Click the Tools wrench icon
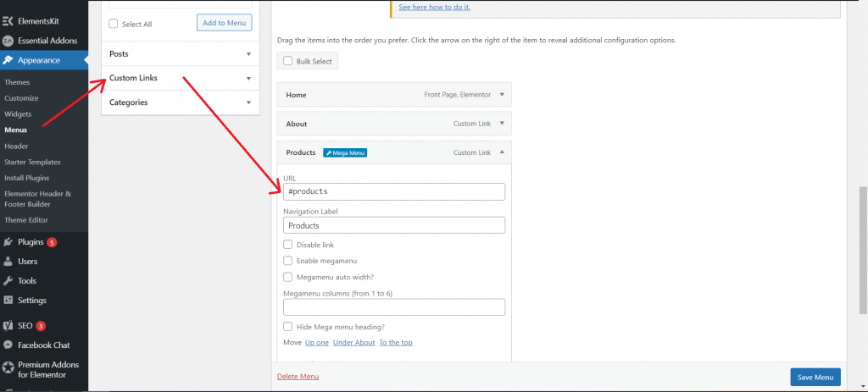Image resolution: width=868 pixels, height=392 pixels. [x=8, y=280]
